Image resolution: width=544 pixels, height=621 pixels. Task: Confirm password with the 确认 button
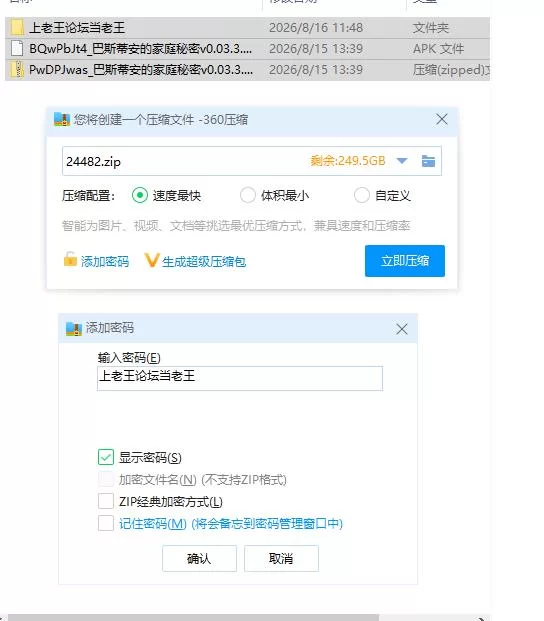[x=199, y=558]
